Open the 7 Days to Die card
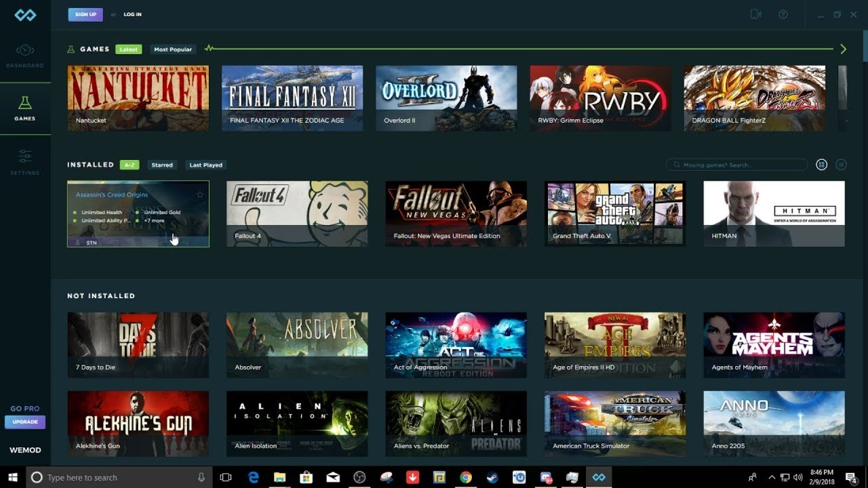 point(138,345)
